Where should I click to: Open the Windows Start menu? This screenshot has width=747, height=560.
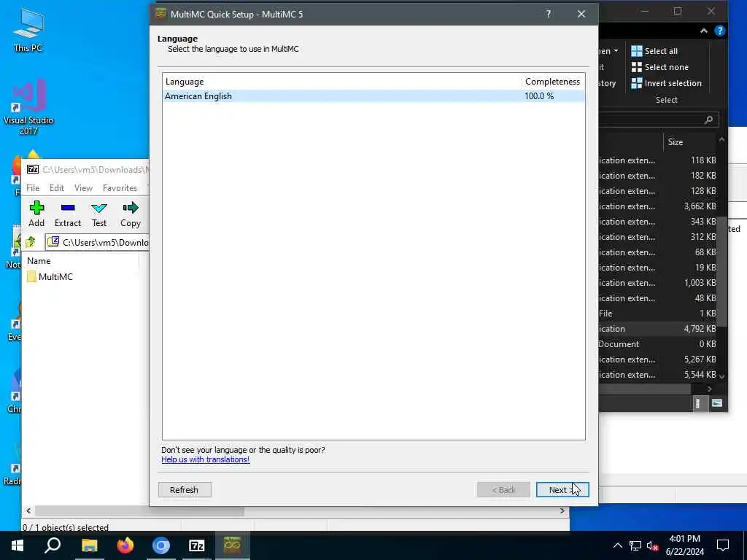[18, 545]
